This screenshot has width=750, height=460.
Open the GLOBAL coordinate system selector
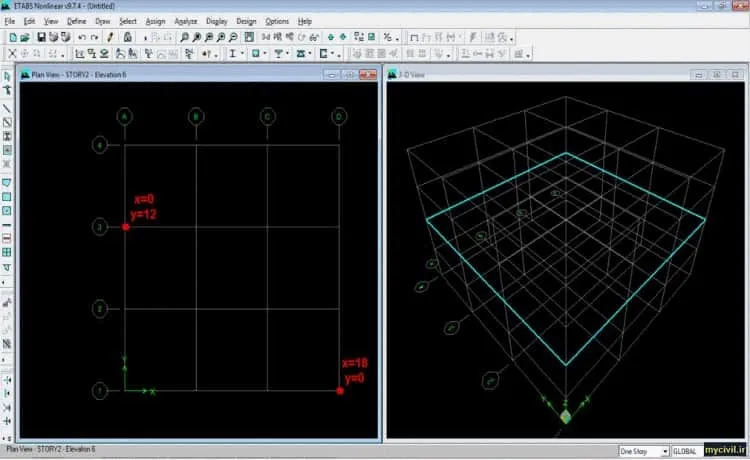[x=687, y=451]
